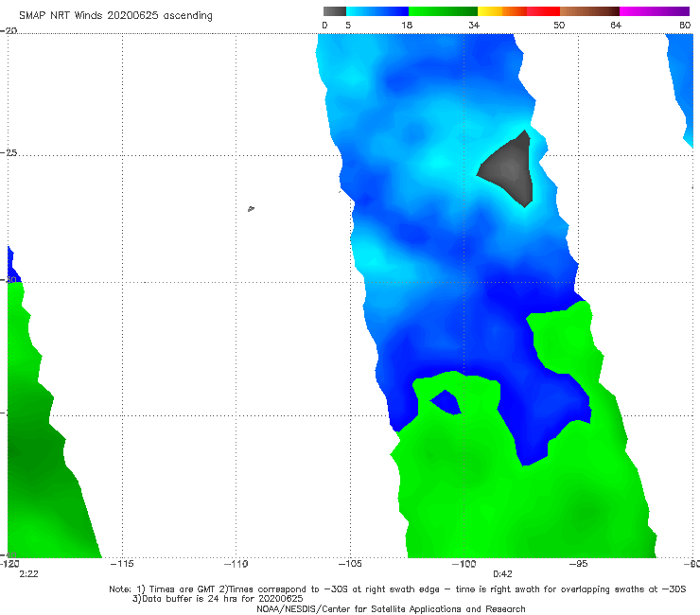700x615 pixels.
Task: Click the red segment of the color bar
Action: [x=543, y=11]
